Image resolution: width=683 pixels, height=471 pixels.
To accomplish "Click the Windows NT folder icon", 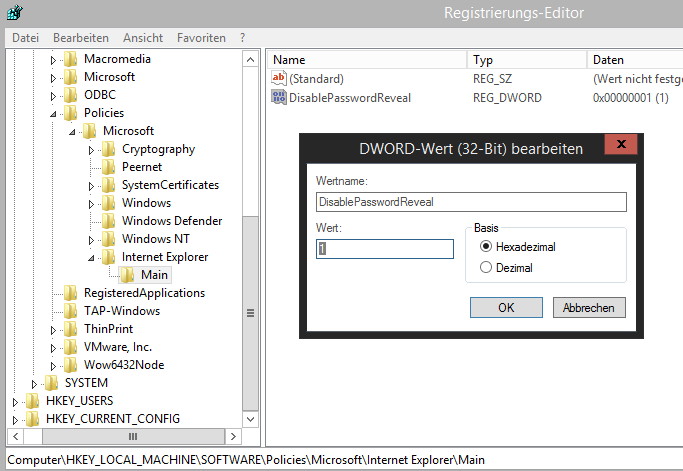I will [x=108, y=239].
